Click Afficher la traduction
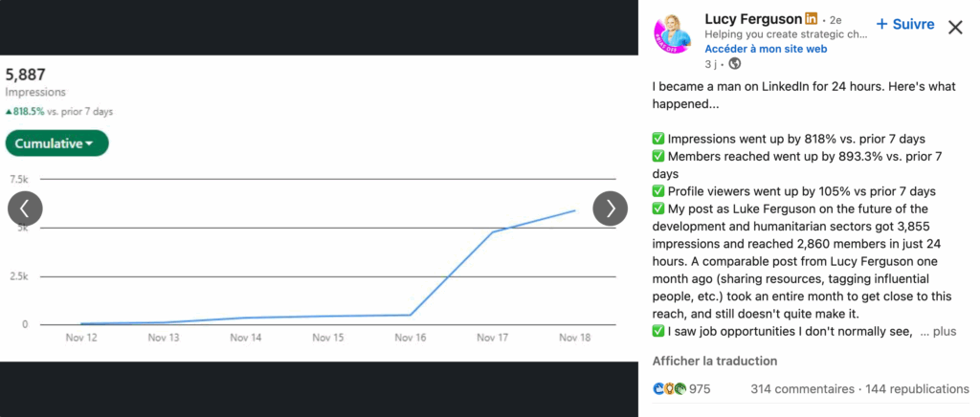The height and width of the screenshot is (417, 980). pyautogui.click(x=714, y=362)
